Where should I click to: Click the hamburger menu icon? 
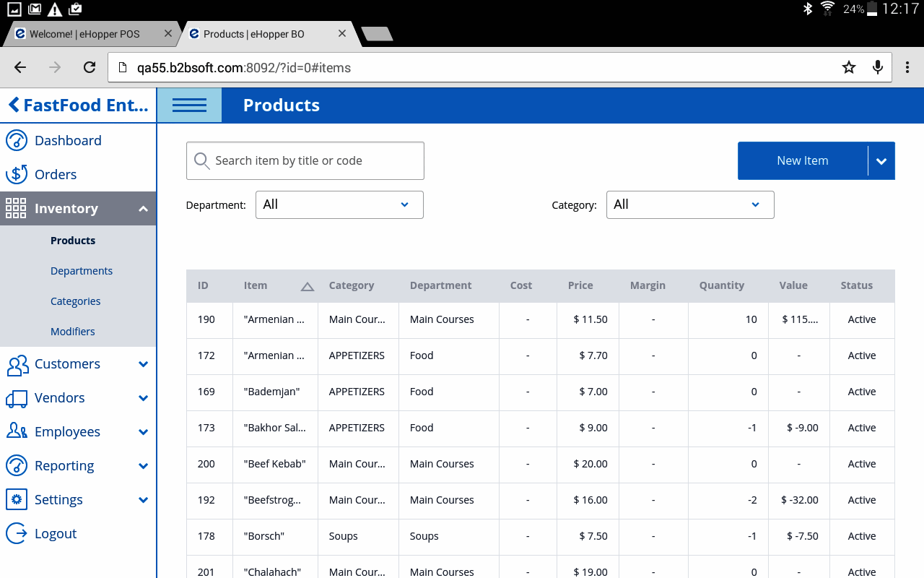189,105
